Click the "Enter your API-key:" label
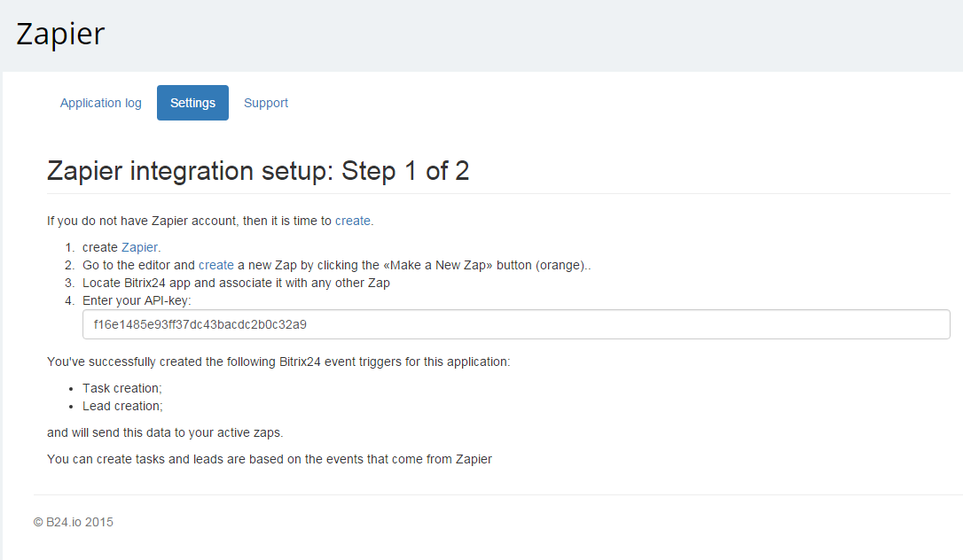The image size is (963, 560). [x=137, y=300]
